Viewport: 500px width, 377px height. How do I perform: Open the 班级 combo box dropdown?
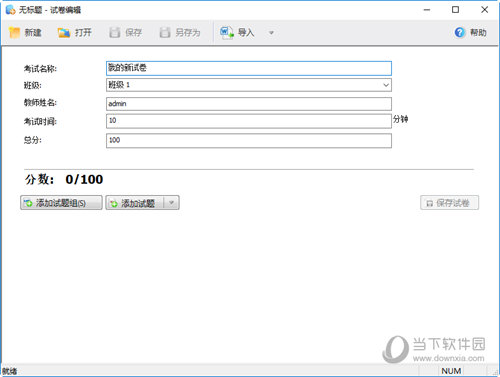[x=386, y=85]
